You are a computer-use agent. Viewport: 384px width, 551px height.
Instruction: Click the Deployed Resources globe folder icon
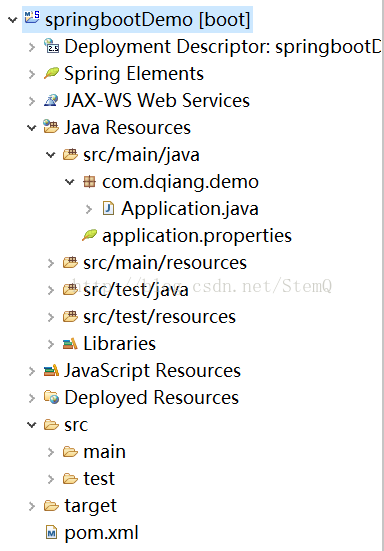[51, 397]
